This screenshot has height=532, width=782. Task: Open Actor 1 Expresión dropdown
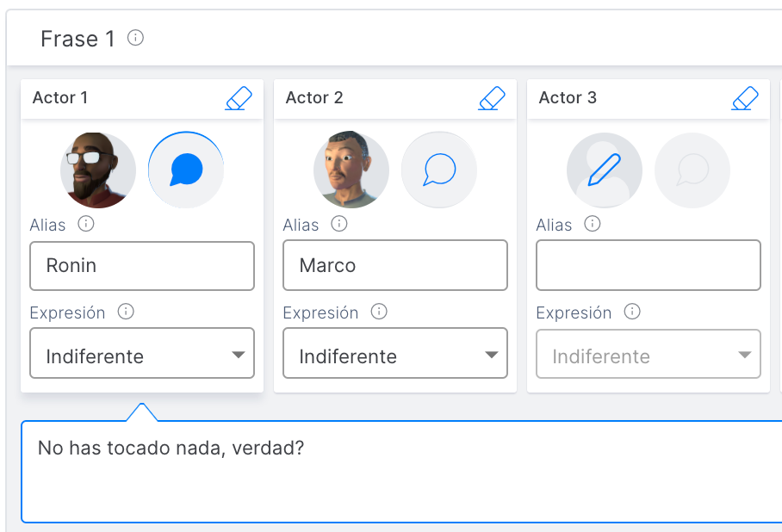[x=142, y=353]
